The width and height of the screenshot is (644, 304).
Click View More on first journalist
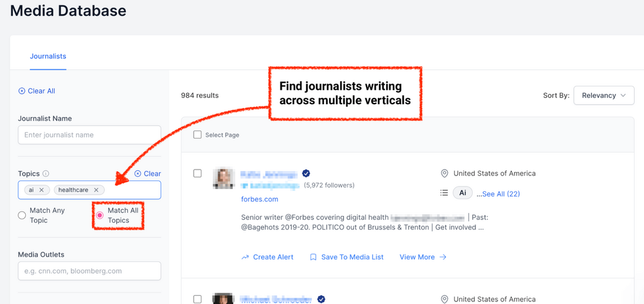point(423,257)
